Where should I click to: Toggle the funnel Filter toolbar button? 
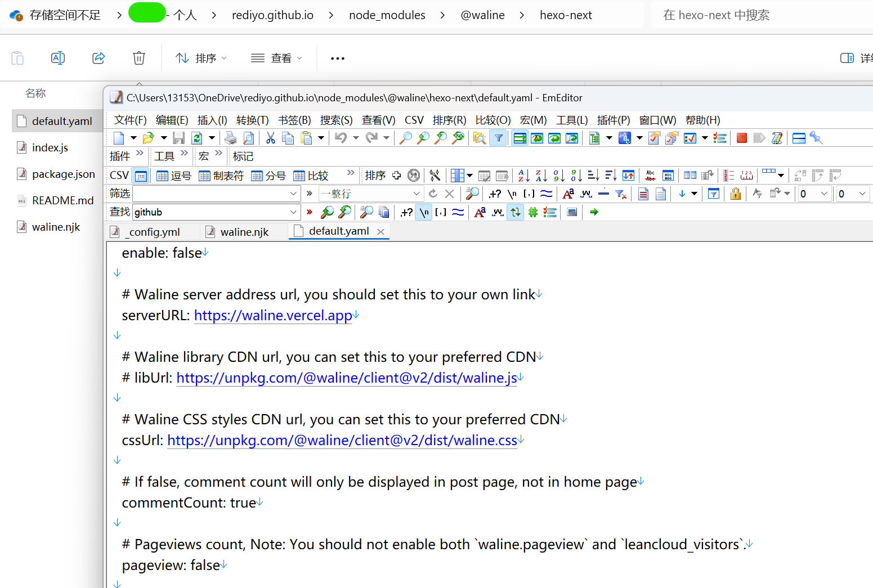499,138
